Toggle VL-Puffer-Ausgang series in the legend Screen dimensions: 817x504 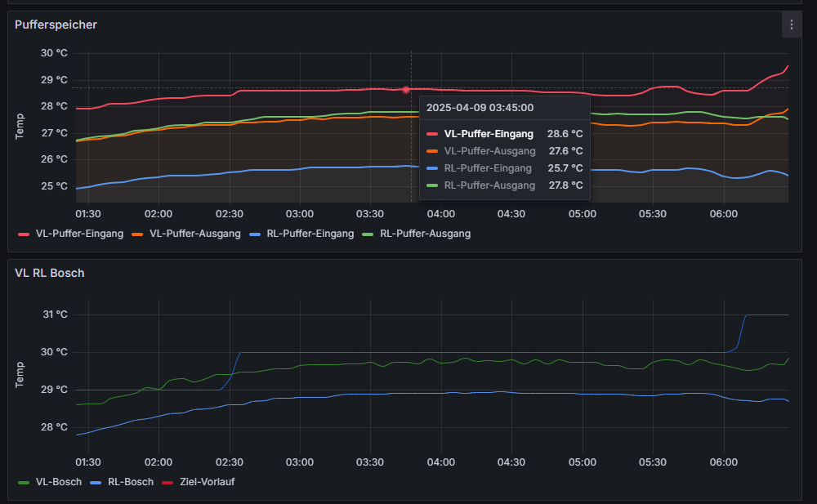(x=195, y=234)
